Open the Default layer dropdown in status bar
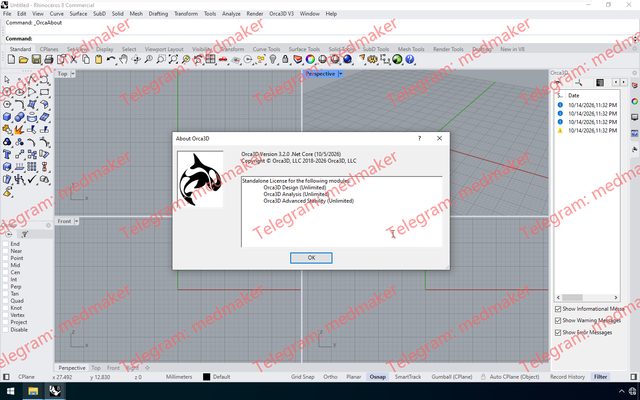The image size is (640, 400). pos(222,377)
